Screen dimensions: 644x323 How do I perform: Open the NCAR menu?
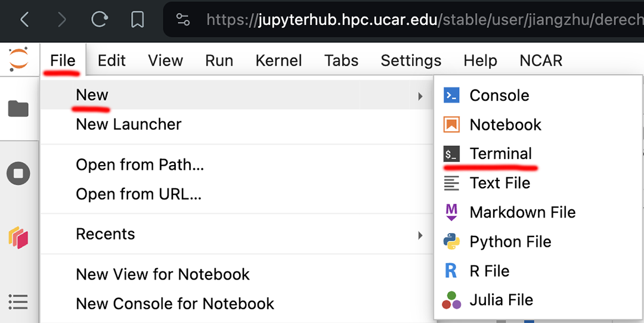click(x=540, y=61)
